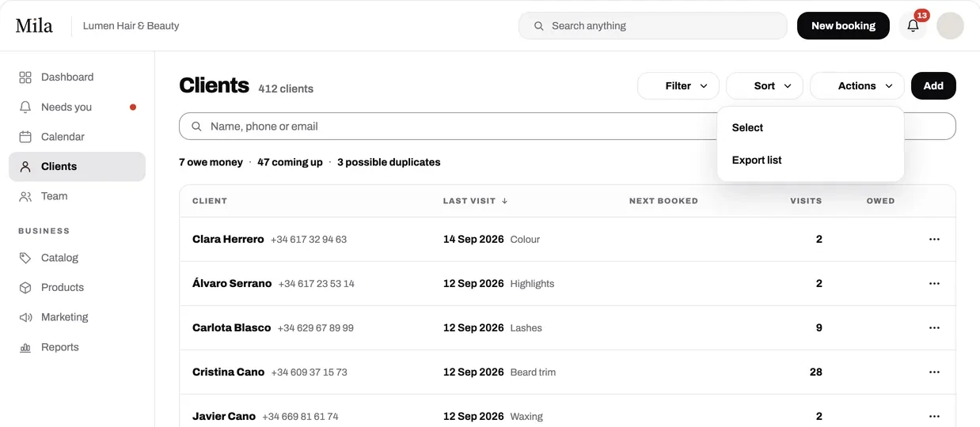Click the Highlights service label
This screenshot has height=427, width=980.
(x=532, y=284)
